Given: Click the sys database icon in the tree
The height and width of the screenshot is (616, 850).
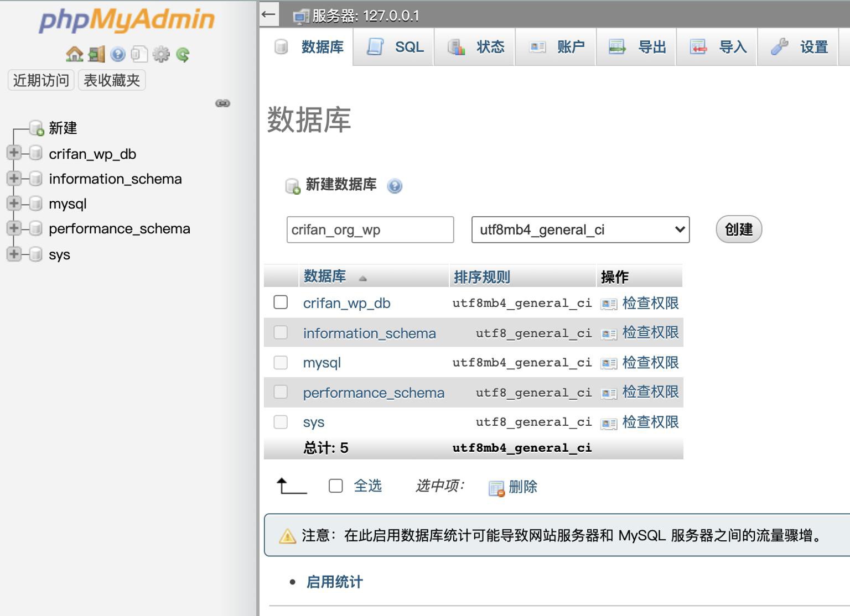Looking at the screenshot, I should [35, 254].
